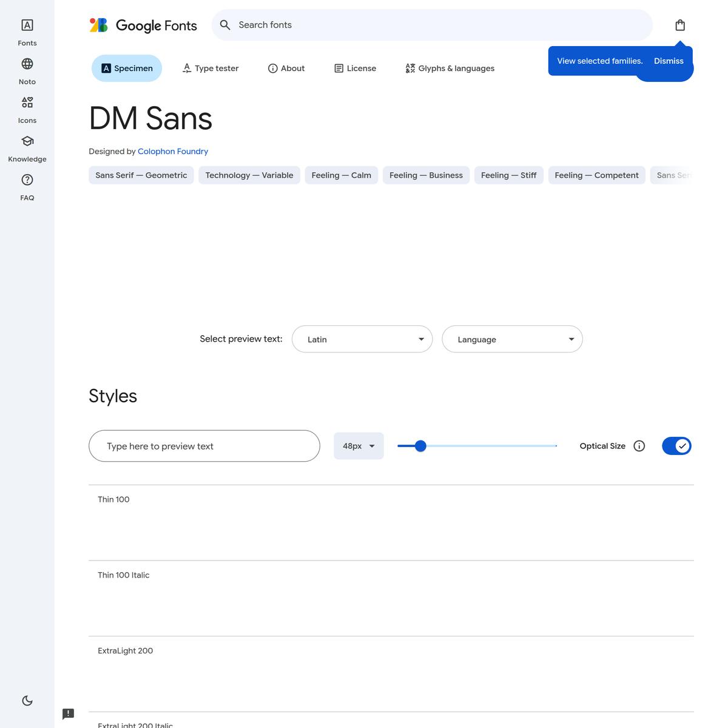Image resolution: width=728 pixels, height=728 pixels.
Task: Open the Knowledge graduation cap icon
Action: pyautogui.click(x=27, y=141)
